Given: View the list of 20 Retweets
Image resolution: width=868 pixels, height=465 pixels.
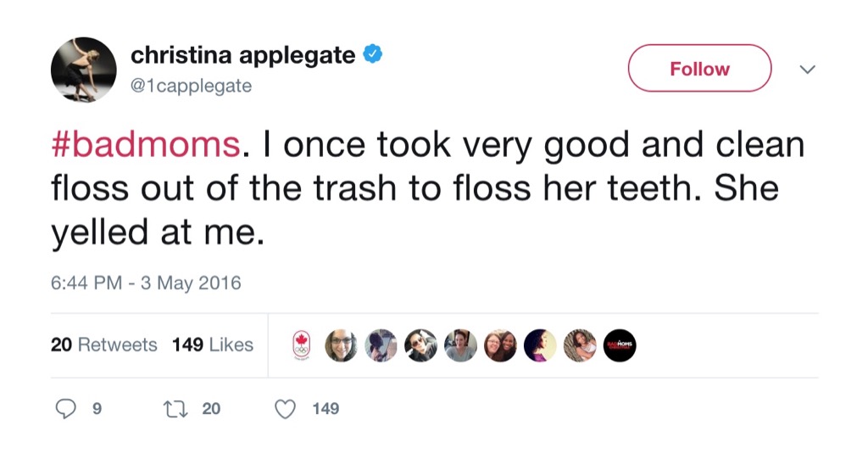Looking at the screenshot, I should point(104,345).
